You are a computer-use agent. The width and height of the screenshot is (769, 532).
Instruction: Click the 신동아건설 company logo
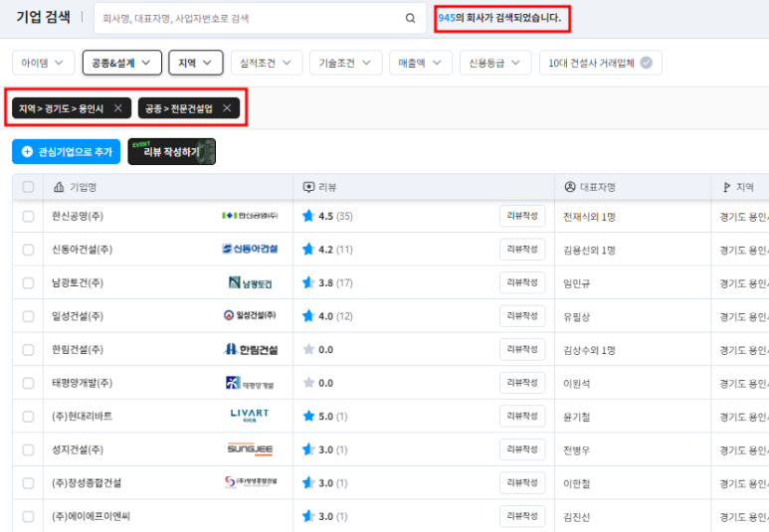tap(250, 249)
